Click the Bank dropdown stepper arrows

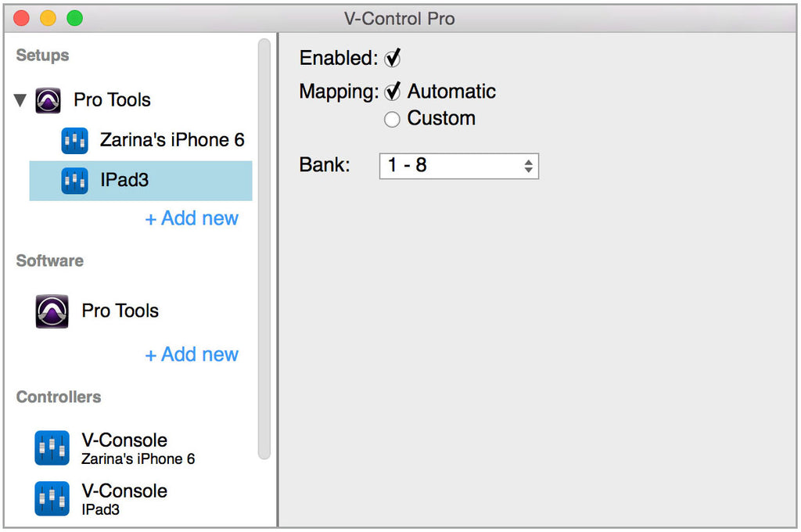coord(528,166)
